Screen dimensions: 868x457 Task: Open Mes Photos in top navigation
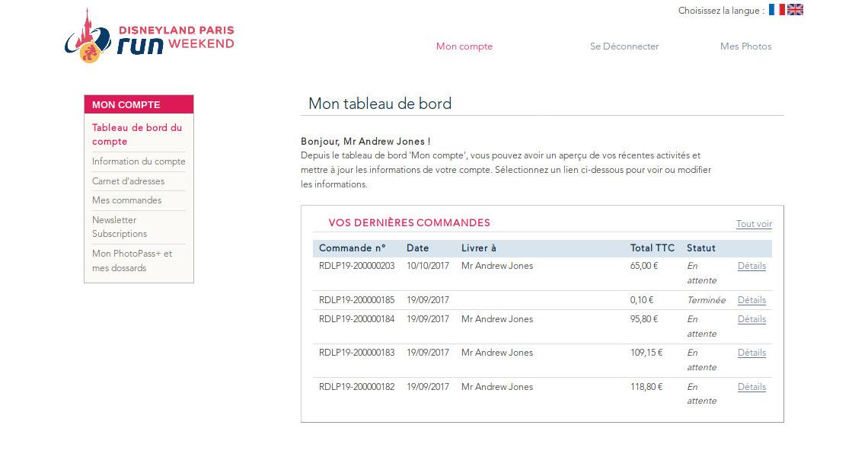[x=745, y=46]
